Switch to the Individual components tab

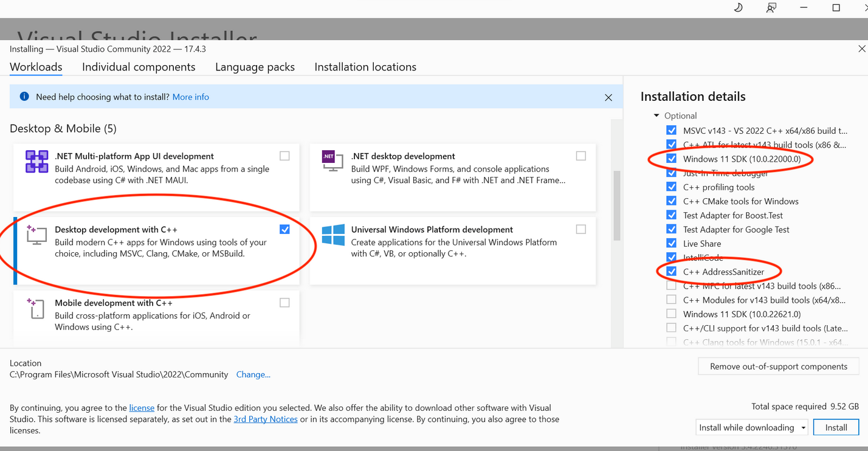(139, 67)
